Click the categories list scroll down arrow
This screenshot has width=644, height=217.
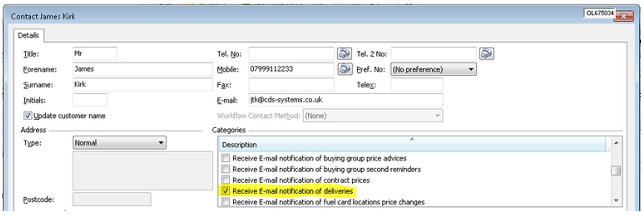point(616,201)
